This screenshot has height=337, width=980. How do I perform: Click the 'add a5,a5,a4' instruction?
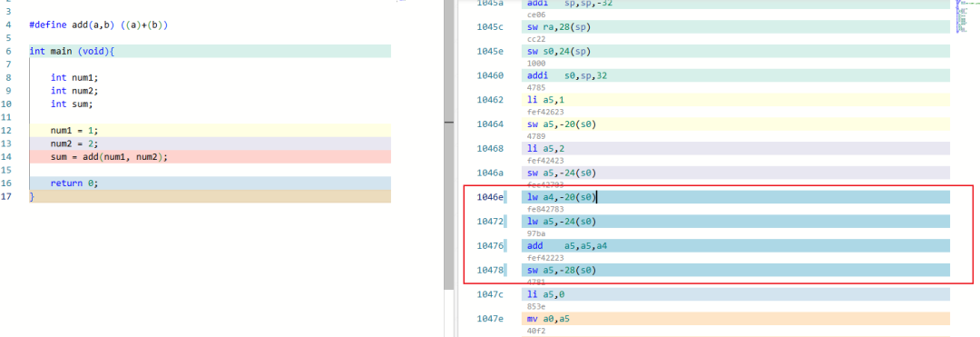(736, 246)
